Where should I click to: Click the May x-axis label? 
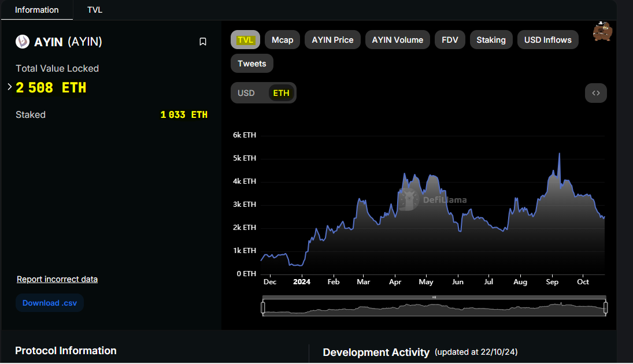click(426, 282)
